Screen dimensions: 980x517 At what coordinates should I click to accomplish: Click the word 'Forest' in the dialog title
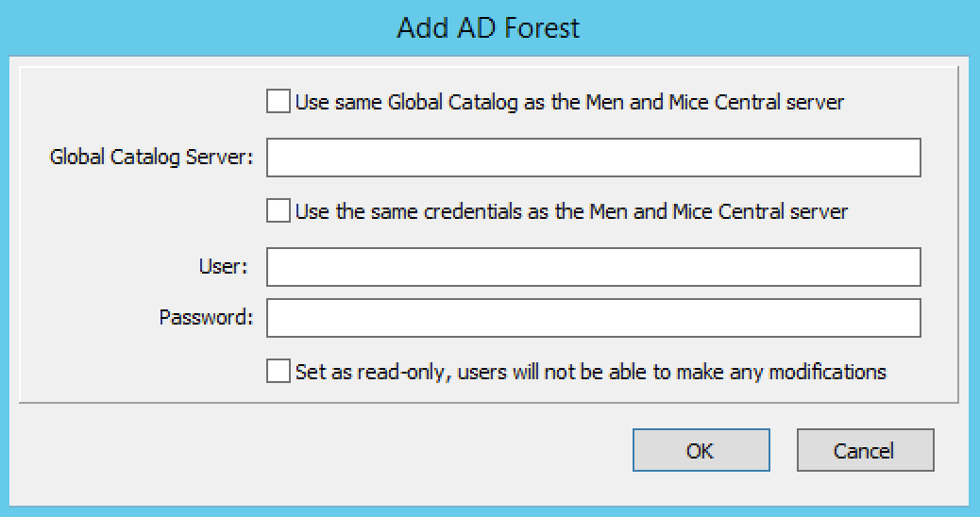tap(542, 28)
